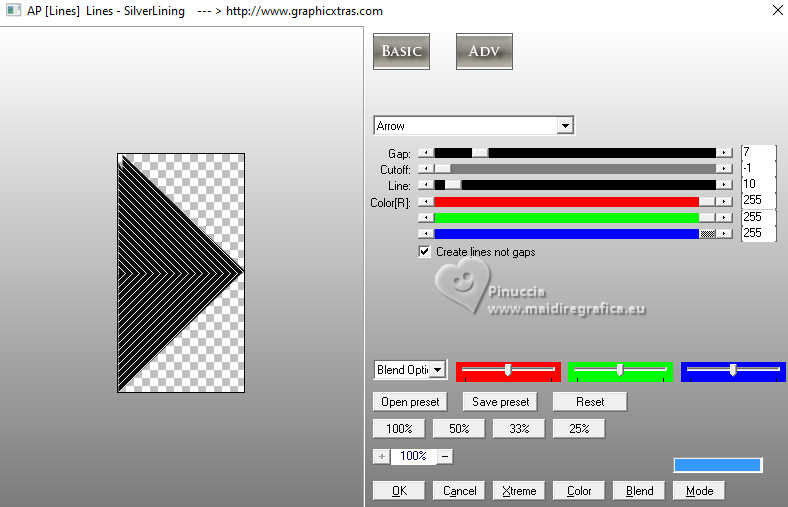This screenshot has height=507, width=788.
Task: Click the Mode button
Action: (x=699, y=490)
